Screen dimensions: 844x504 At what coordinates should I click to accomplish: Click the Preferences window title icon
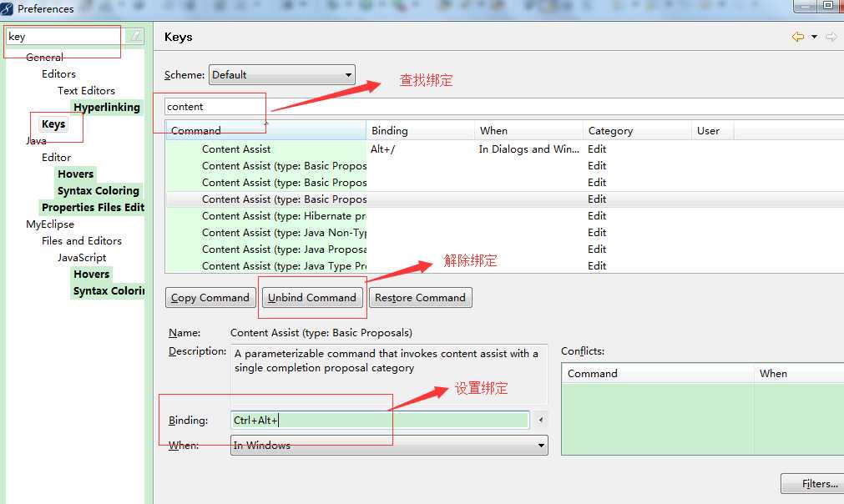tap(7, 8)
